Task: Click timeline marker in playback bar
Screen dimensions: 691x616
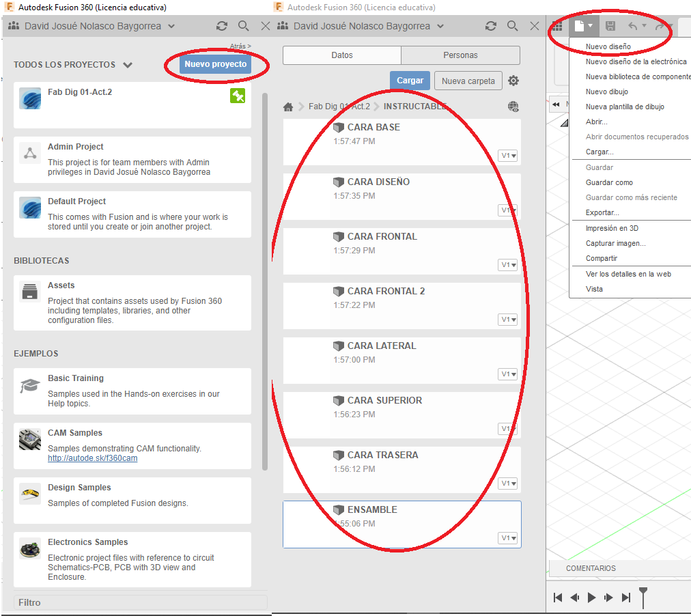Action: tap(643, 598)
